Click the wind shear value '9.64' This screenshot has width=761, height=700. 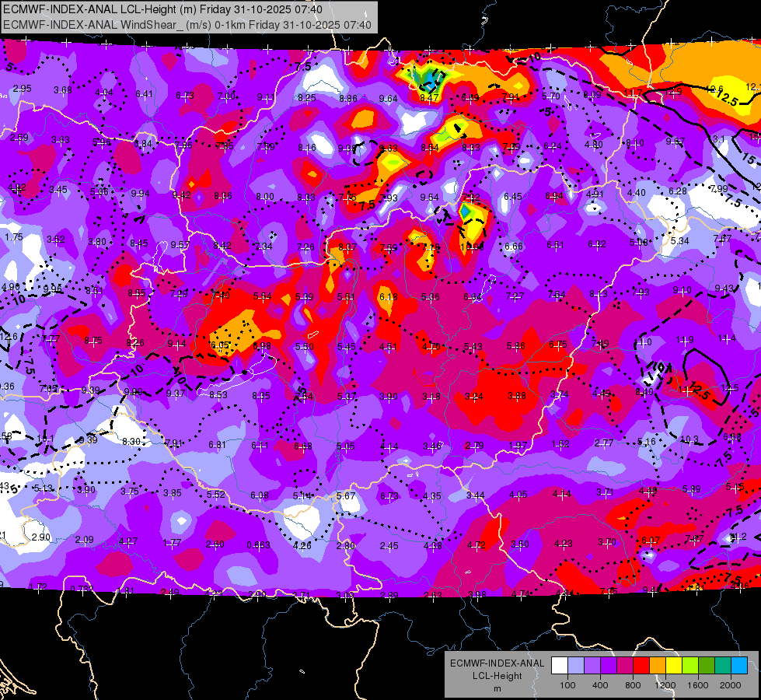point(388,99)
